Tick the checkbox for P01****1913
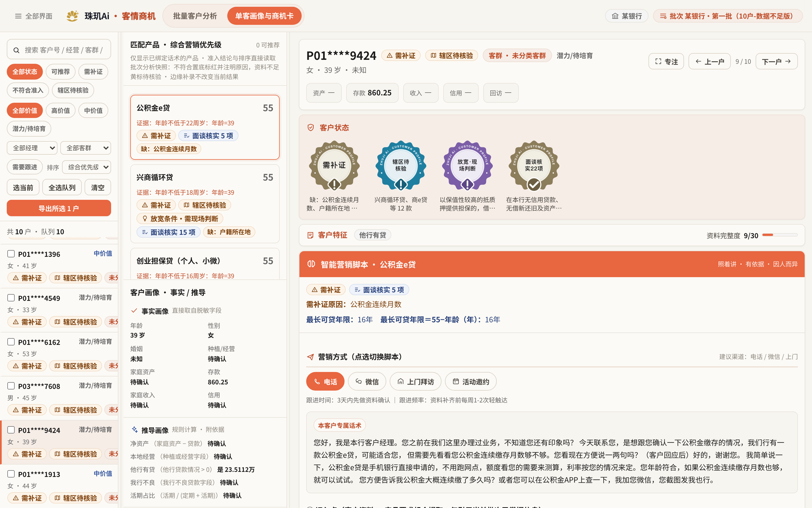Image resolution: width=812 pixels, height=508 pixels. [11, 474]
